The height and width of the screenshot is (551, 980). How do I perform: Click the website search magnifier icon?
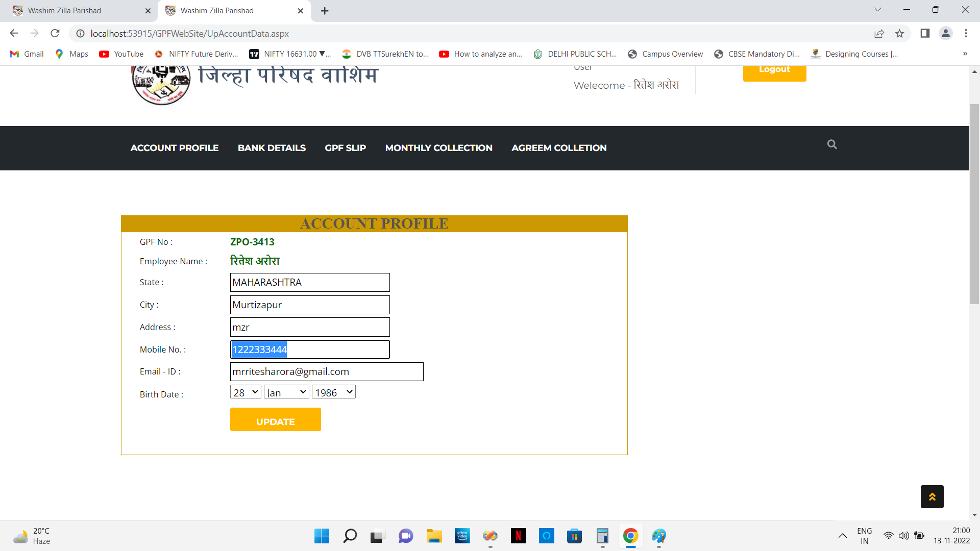point(832,144)
